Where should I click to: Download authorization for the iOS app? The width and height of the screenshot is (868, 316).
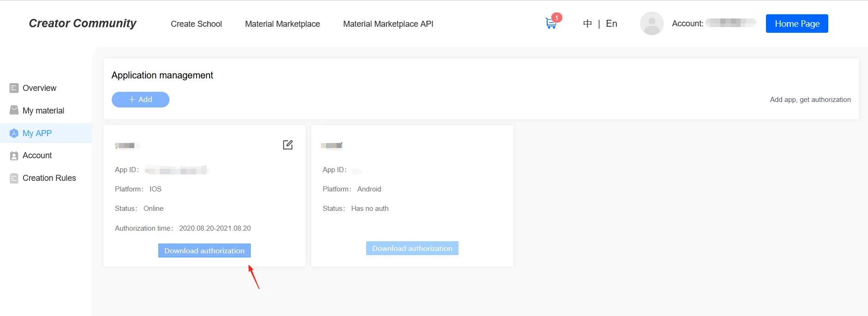(x=205, y=250)
